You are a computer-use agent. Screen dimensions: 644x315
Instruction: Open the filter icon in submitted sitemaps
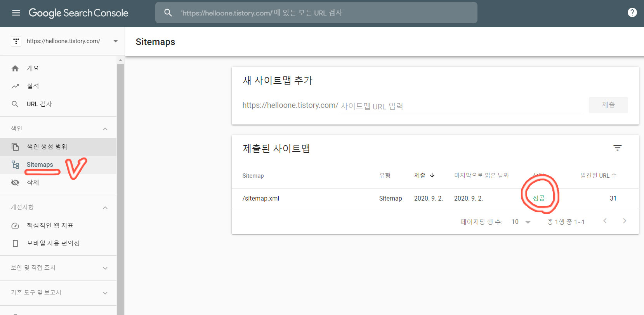(x=617, y=148)
